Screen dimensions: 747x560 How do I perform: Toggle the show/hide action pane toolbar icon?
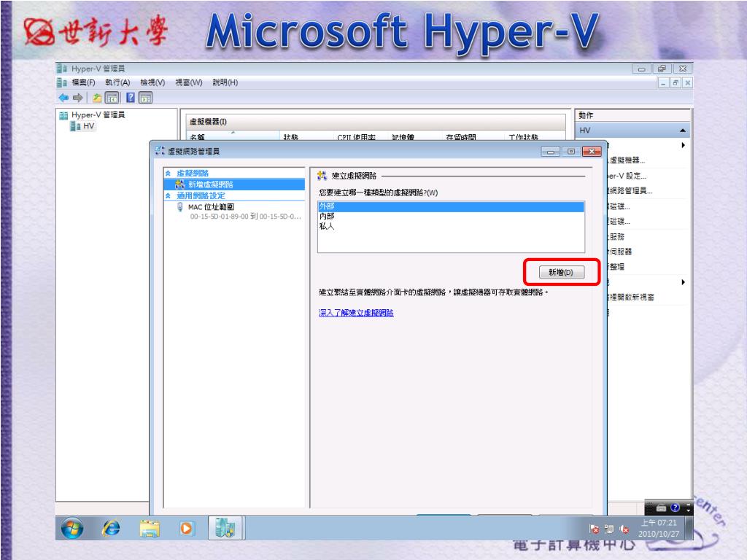pyautogui.click(x=146, y=98)
